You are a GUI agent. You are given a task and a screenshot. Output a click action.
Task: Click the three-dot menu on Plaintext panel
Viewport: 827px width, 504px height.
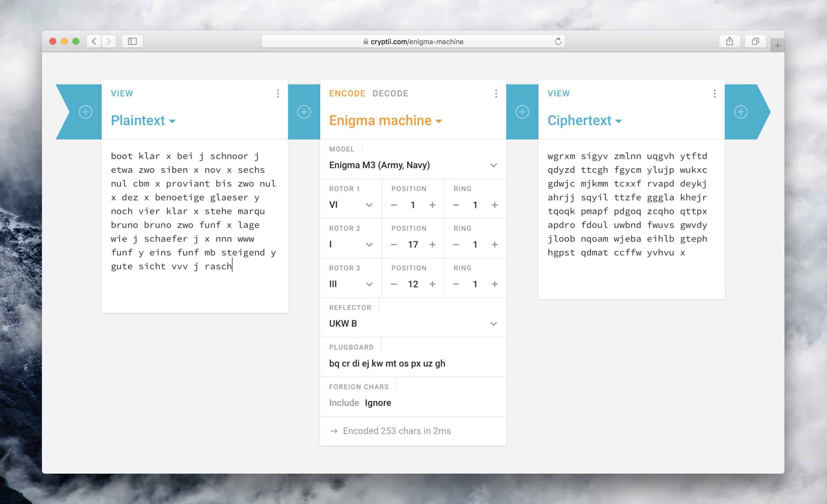278,93
